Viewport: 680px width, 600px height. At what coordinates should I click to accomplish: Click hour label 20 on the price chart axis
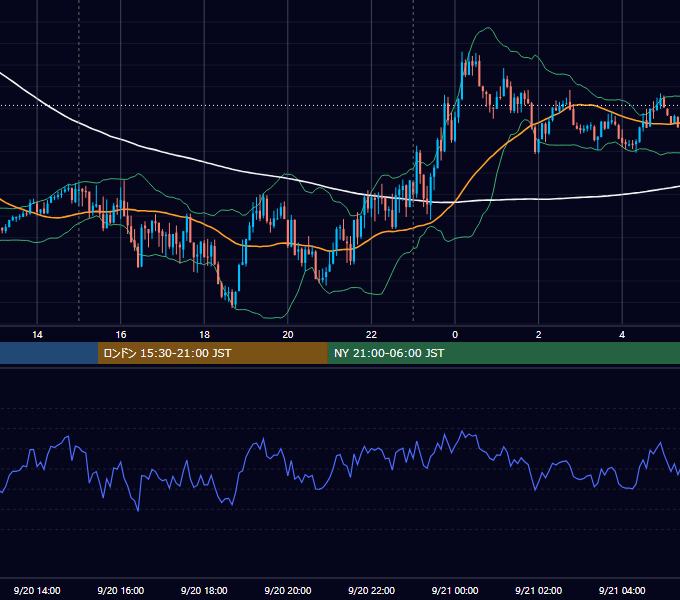[288, 335]
